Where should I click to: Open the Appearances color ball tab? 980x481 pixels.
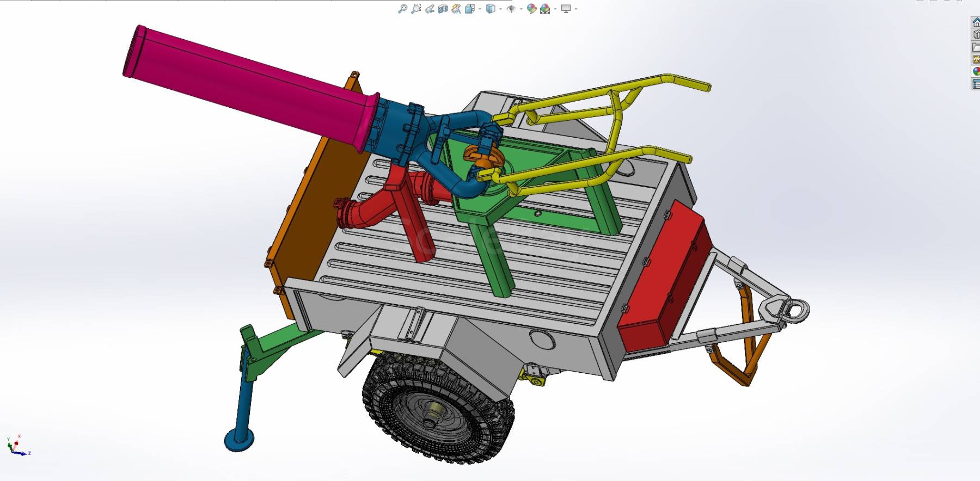(x=976, y=71)
